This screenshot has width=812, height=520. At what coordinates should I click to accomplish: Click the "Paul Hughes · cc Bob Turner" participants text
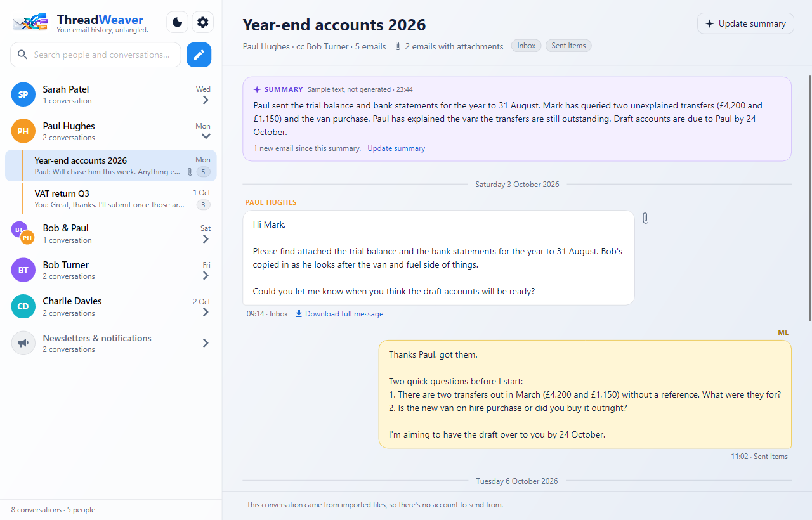coord(296,46)
